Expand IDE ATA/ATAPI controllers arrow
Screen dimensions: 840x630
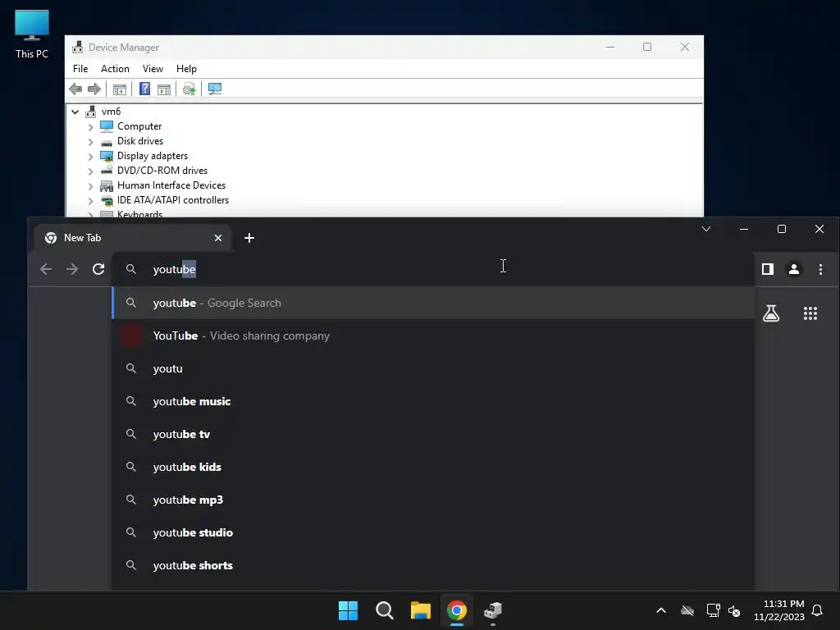click(90, 201)
